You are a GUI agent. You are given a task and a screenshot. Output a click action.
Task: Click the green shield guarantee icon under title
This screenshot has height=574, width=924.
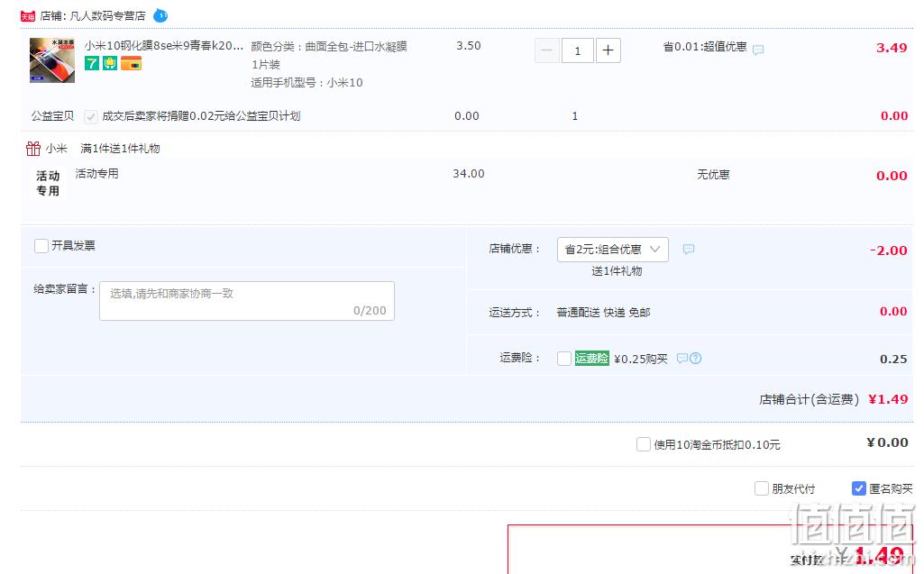(110, 63)
